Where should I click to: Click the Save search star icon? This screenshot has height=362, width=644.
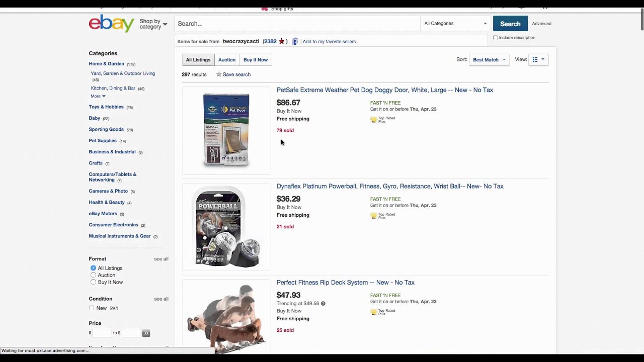pyautogui.click(x=219, y=74)
